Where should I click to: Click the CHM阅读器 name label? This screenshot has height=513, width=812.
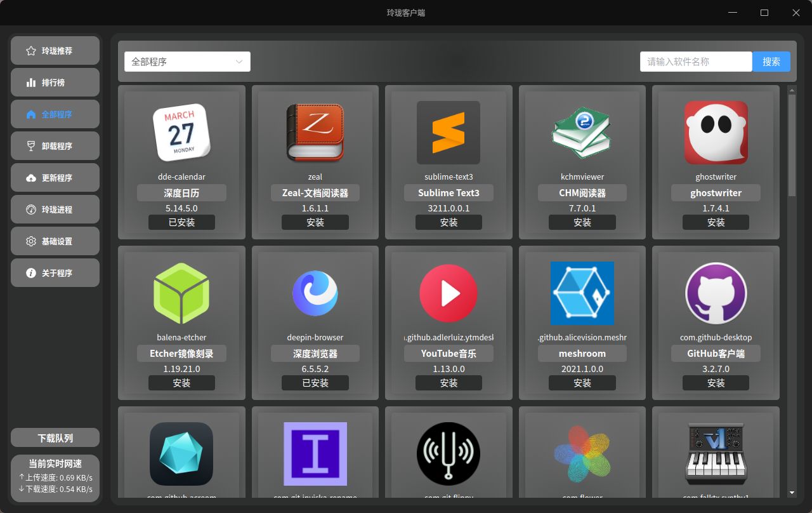point(582,193)
